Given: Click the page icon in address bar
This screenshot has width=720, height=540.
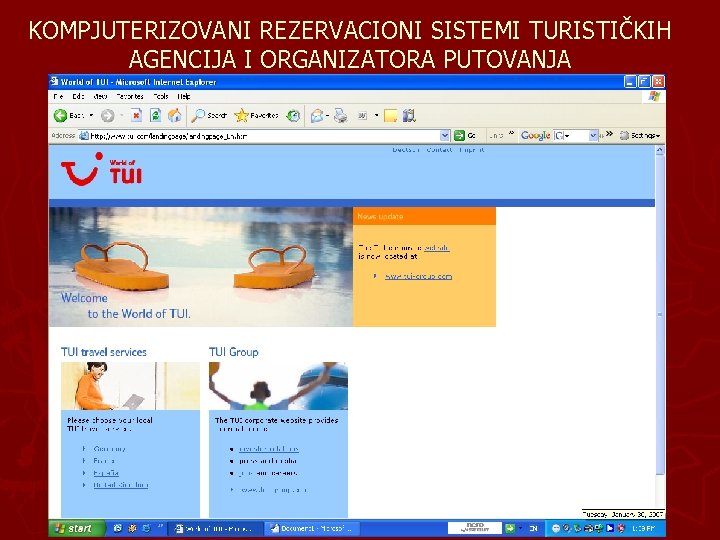Looking at the screenshot, I should pyautogui.click(x=84, y=136).
